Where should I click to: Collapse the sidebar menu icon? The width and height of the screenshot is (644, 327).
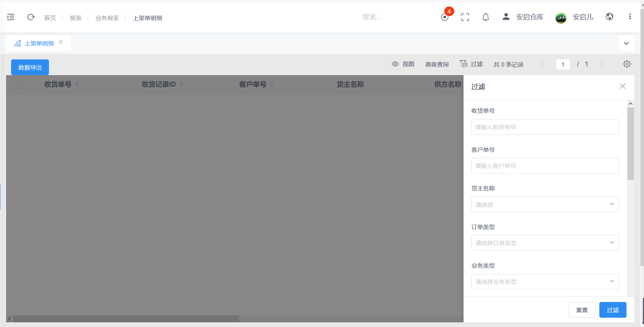click(x=11, y=17)
